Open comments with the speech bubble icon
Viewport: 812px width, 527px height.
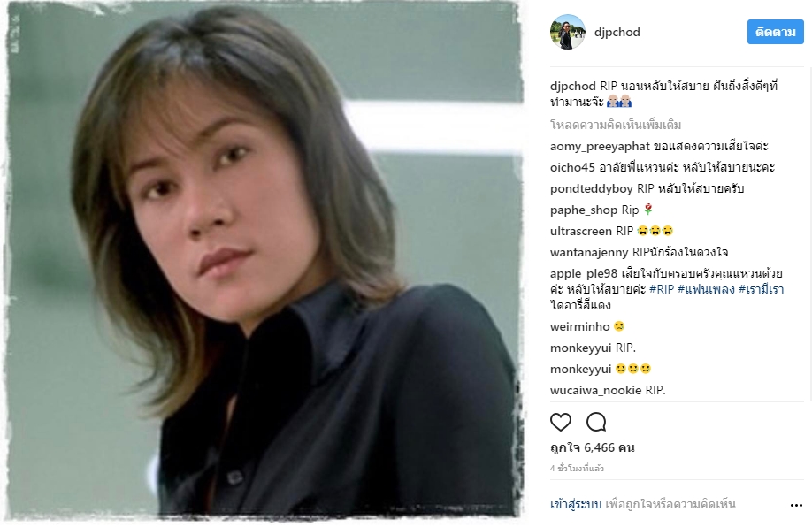(x=596, y=422)
